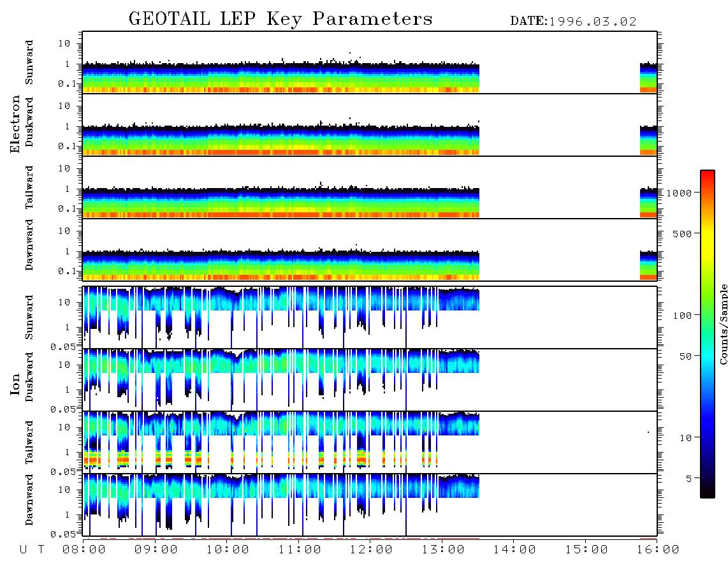
Task: Click the Electron Duskward spectrogram panel
Action: point(370,124)
